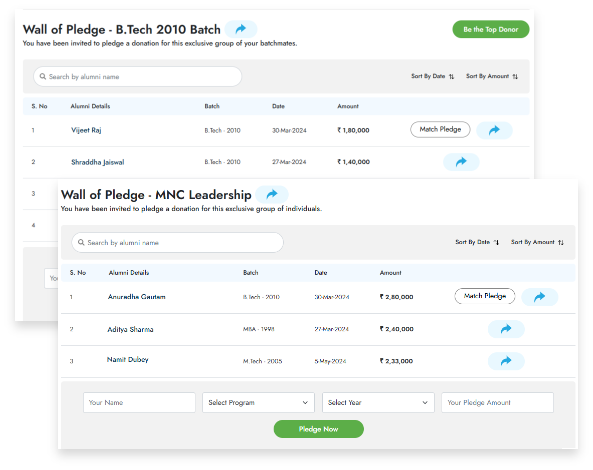Submit with the Pledge Now button
The height and width of the screenshot is (470, 593).
pyautogui.click(x=319, y=429)
